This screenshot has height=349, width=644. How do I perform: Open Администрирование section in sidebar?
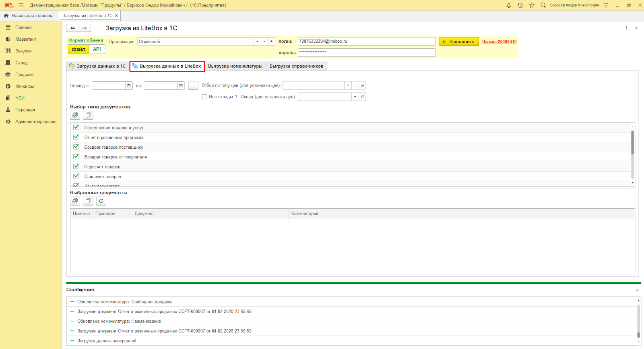click(x=35, y=122)
